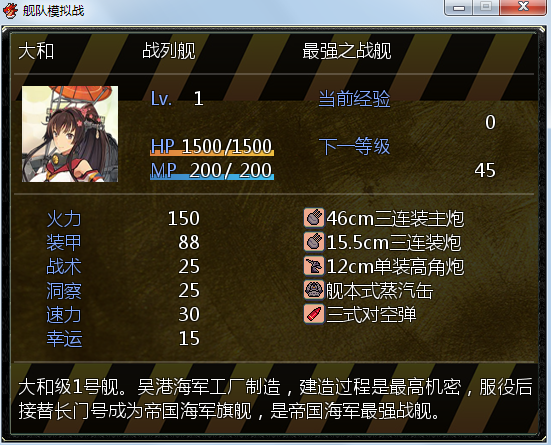Click the 幸运 stat label

[x=64, y=338]
